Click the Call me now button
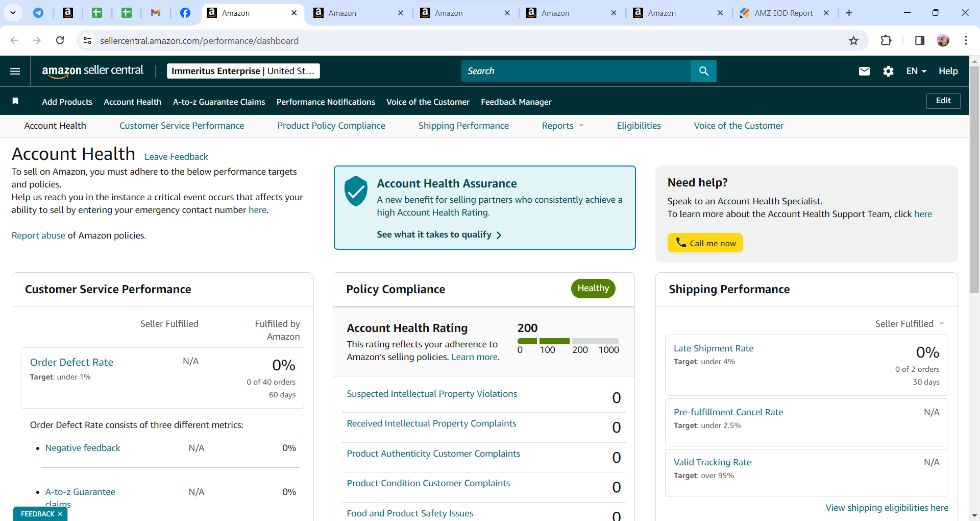 705,243
